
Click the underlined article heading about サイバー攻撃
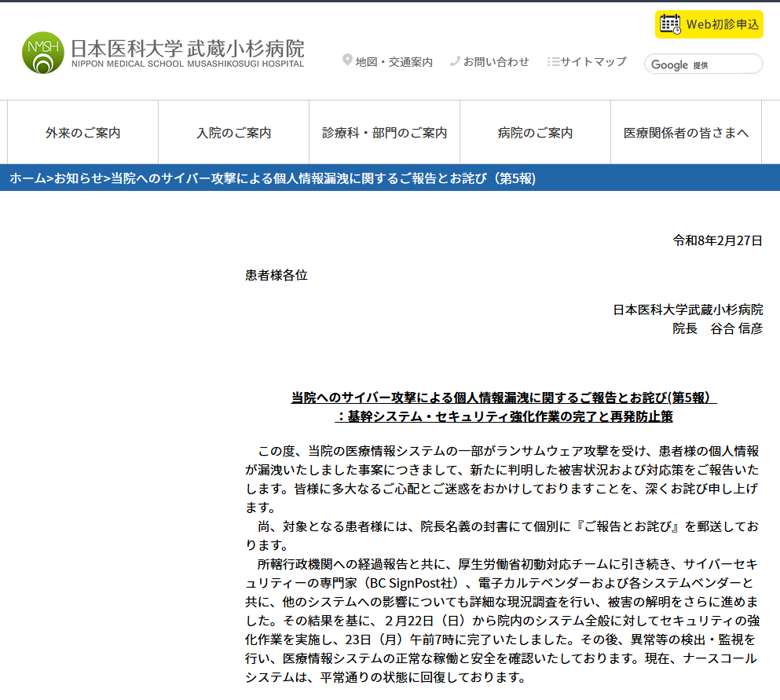[x=504, y=398]
